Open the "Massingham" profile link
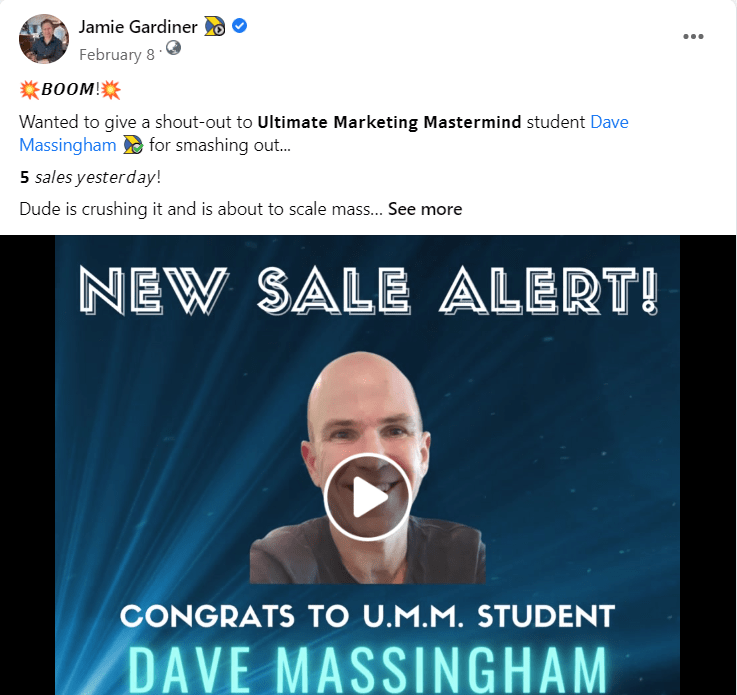 click(68, 145)
